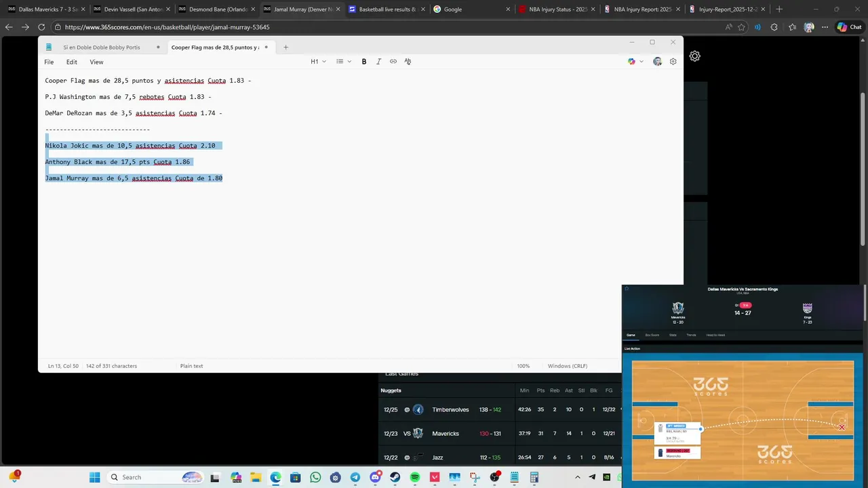Click Windows (CRLF) line ending status
This screenshot has height=488, width=868.
pos(568,366)
